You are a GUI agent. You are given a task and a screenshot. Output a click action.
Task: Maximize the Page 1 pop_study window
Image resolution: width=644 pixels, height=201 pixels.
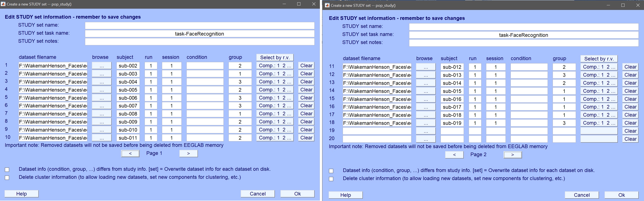point(299,4)
